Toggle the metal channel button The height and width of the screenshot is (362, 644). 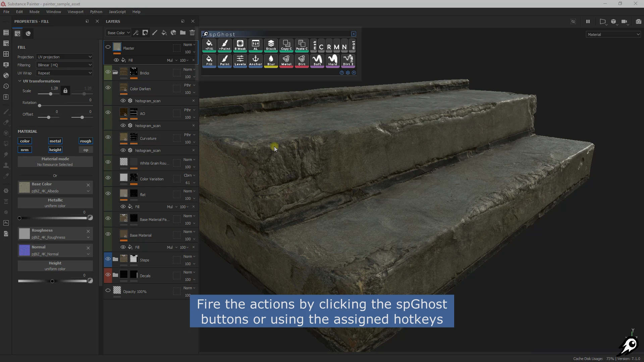55,141
